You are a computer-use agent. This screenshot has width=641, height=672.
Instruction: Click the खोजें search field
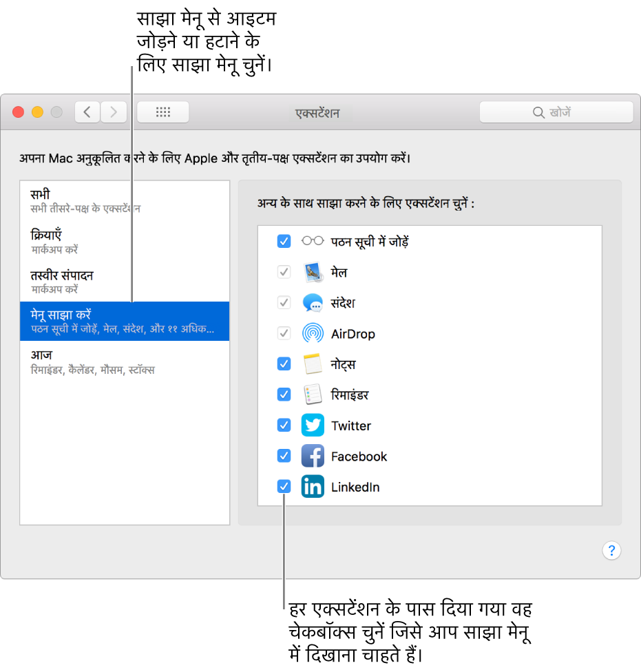click(x=556, y=112)
